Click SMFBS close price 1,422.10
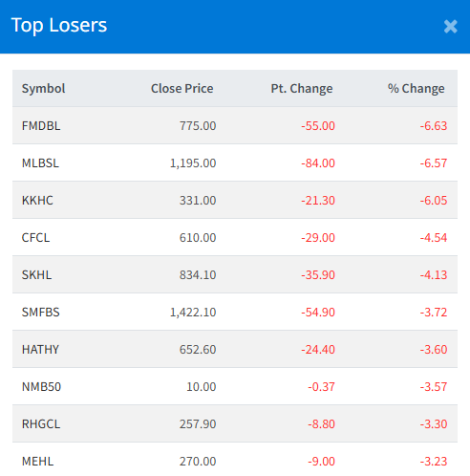470x476 pixels. (x=193, y=312)
